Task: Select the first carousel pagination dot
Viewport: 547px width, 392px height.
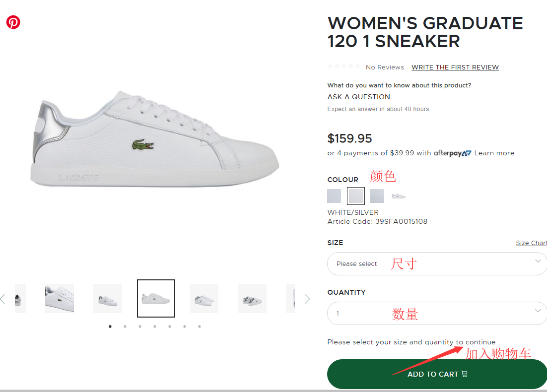Action: (x=110, y=327)
